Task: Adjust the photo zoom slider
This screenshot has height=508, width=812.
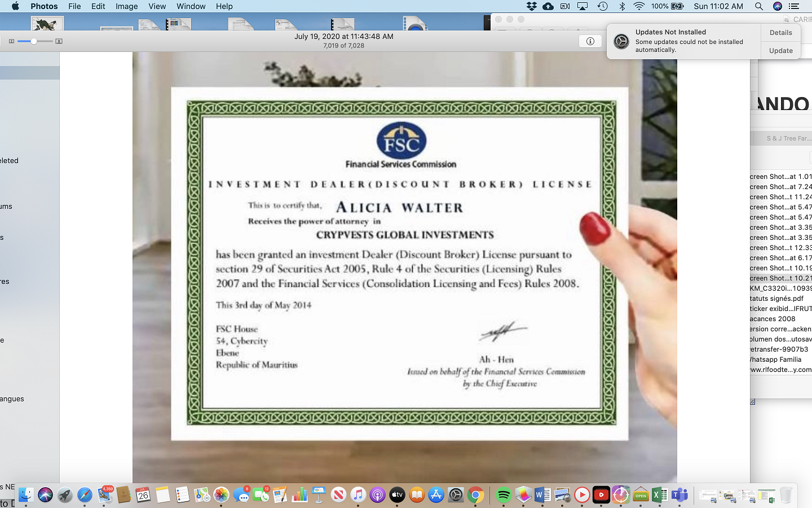Action: (x=34, y=41)
